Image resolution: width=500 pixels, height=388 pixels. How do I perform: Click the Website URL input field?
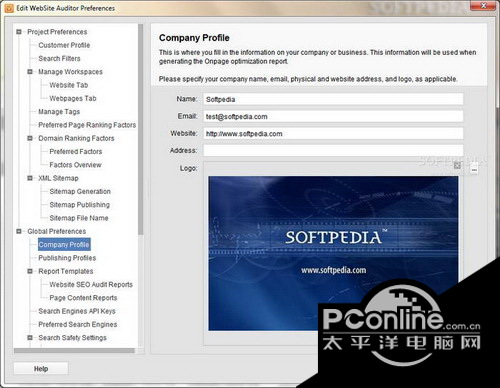coord(333,134)
